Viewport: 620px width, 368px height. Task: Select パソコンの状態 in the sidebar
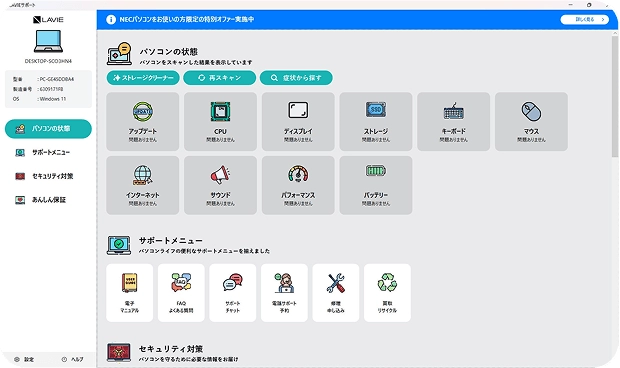(48, 129)
